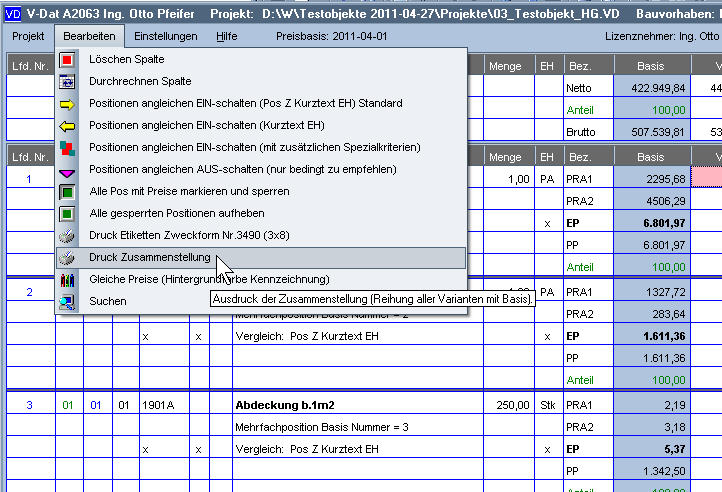The height and width of the screenshot is (492, 722).
Task: Click the pink cell next to 2295,68
Action: click(706, 179)
